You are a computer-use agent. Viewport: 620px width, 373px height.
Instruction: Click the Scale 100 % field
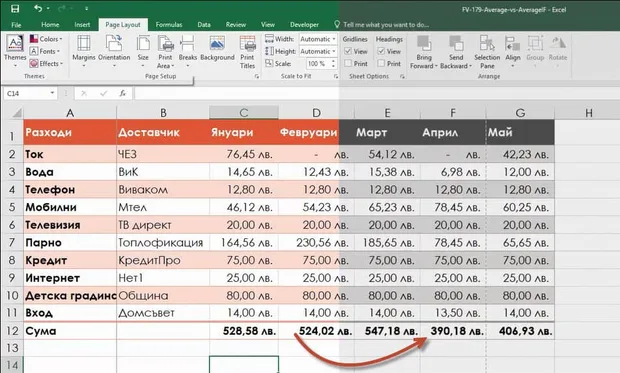point(318,63)
